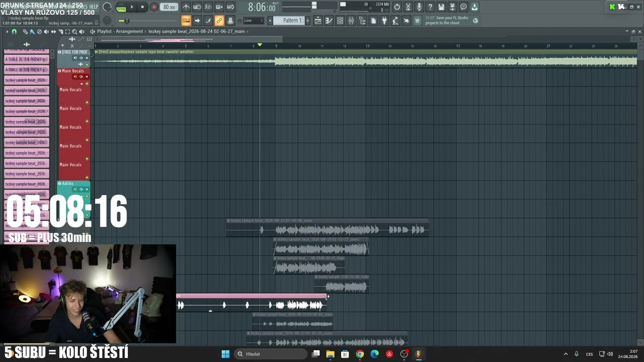Toggle the orange link/multilink controllers icon

219,21
